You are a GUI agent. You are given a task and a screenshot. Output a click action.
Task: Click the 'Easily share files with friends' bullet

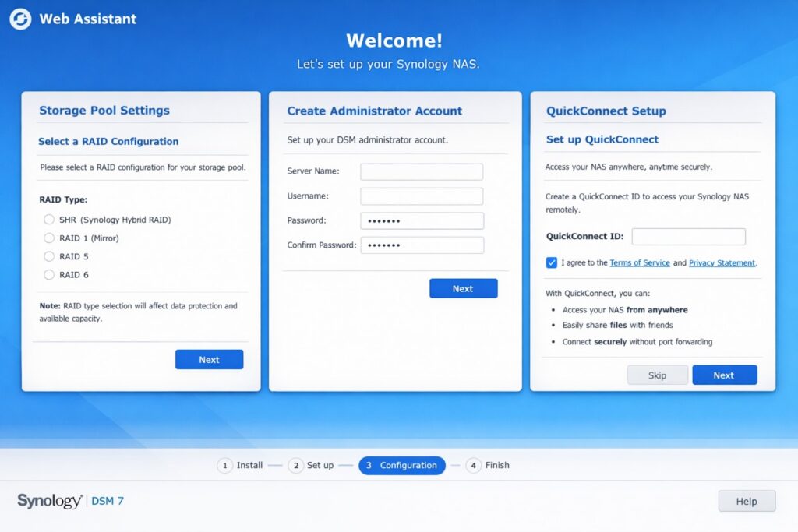point(617,325)
